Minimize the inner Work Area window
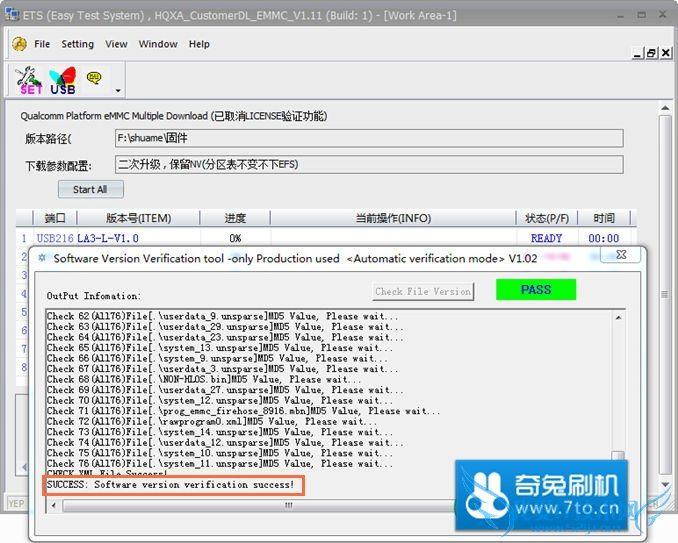The height and width of the screenshot is (543, 678). click(x=637, y=53)
